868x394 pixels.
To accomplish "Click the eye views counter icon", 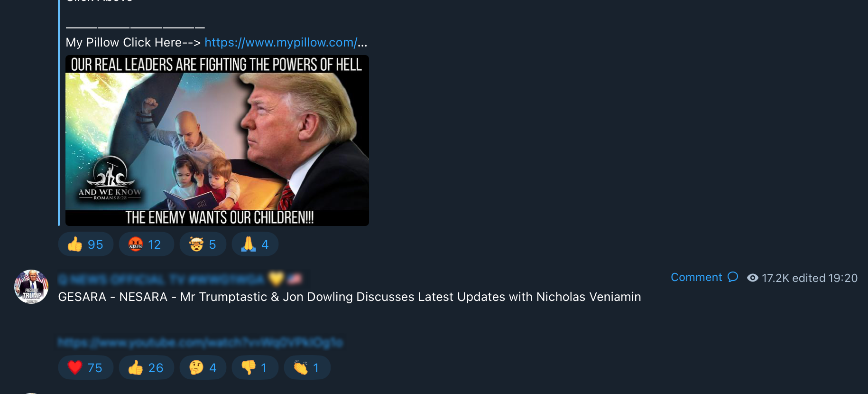I will coord(752,278).
